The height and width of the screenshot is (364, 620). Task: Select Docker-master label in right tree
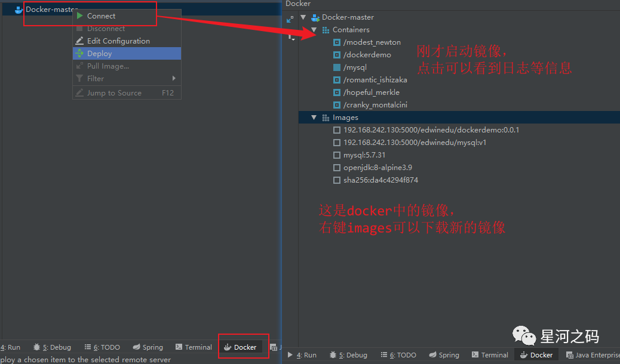[348, 17]
